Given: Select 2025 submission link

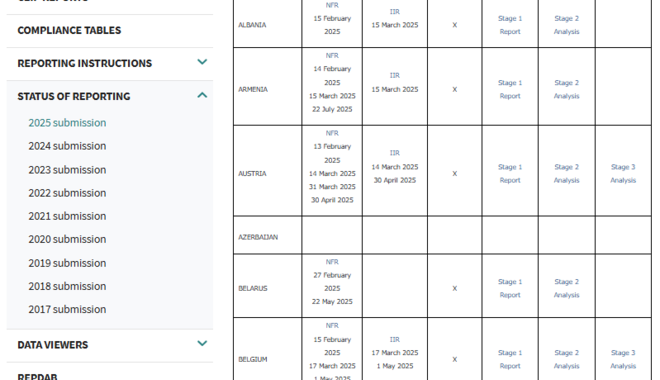Looking at the screenshot, I should tap(67, 123).
